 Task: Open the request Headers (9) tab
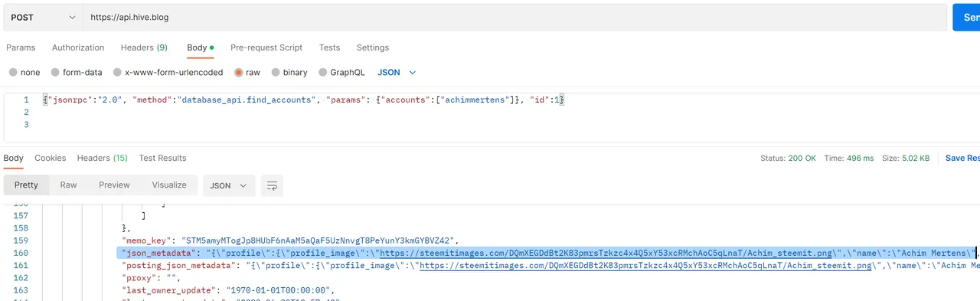(144, 47)
